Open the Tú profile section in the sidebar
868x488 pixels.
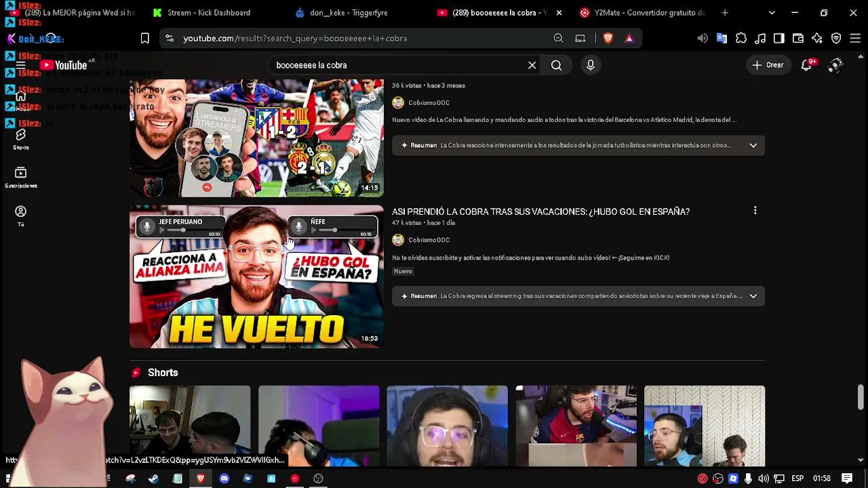pos(20,216)
